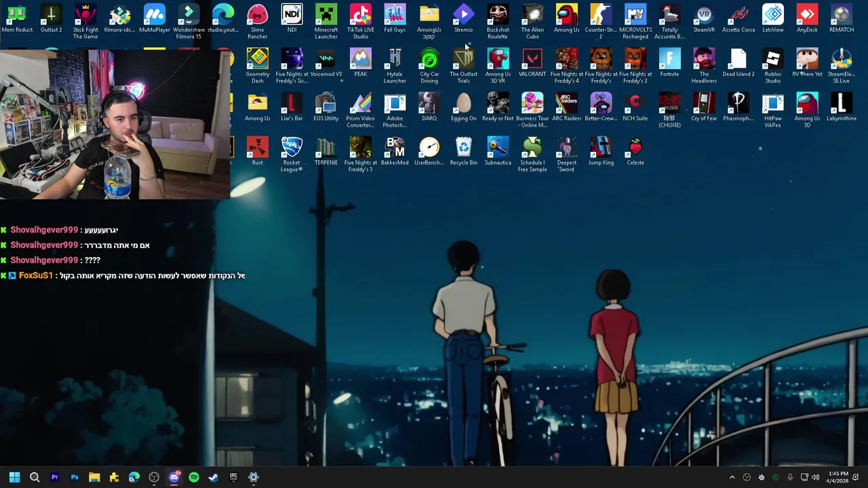Launch The Alien Cube

(x=532, y=22)
